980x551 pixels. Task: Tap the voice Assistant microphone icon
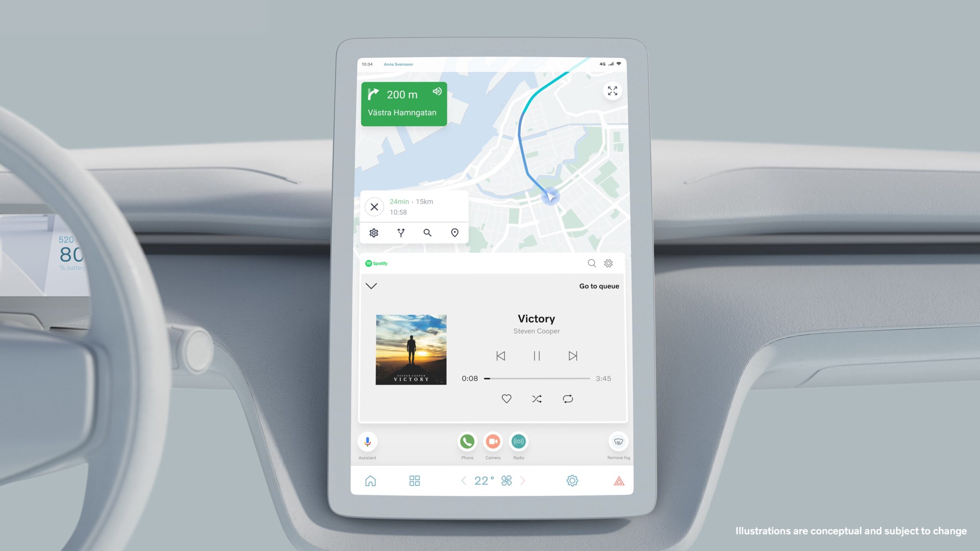point(367,441)
